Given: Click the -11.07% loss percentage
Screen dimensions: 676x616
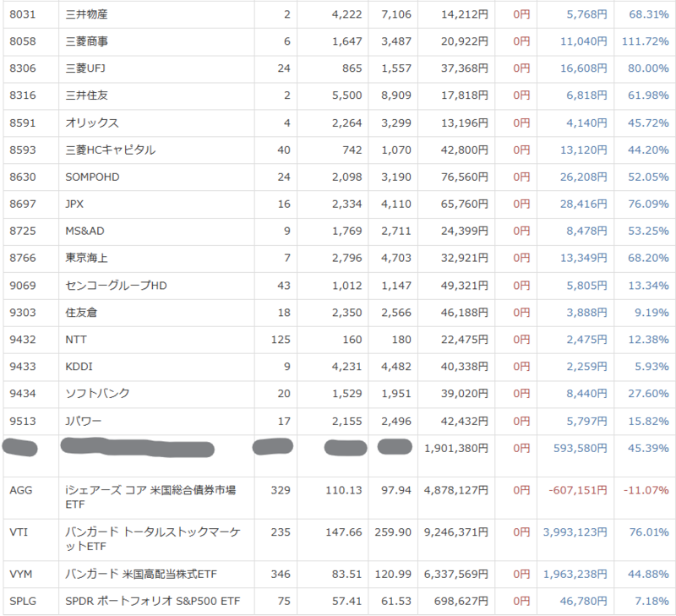Looking at the screenshot, I should 646,490.
